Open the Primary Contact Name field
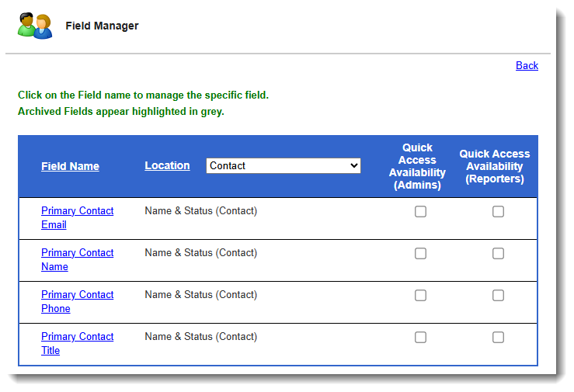 pyautogui.click(x=77, y=259)
